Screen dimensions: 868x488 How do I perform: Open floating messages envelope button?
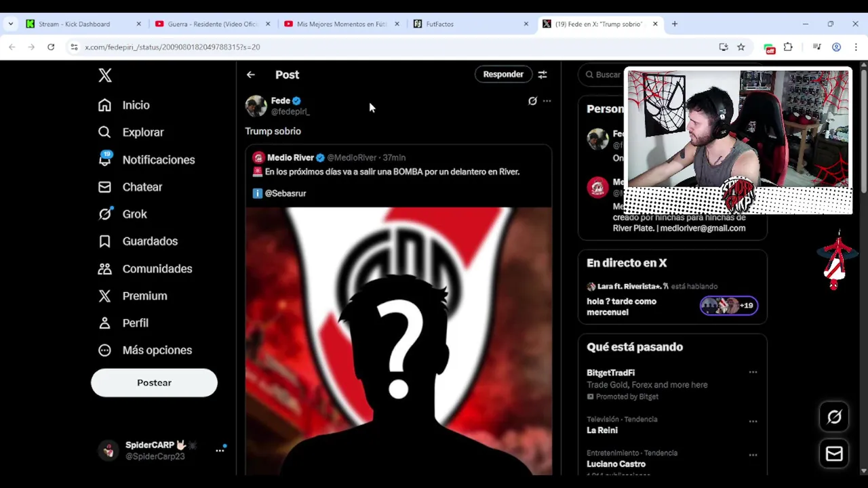click(834, 454)
